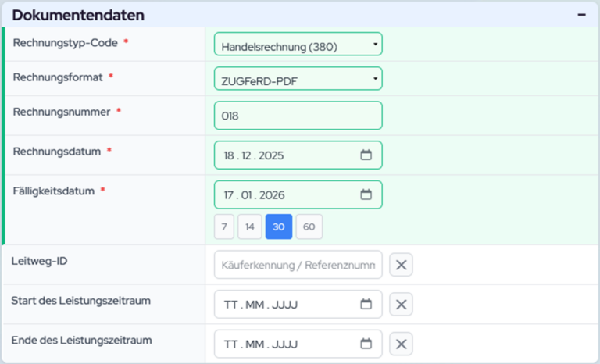Open calendar for Ende des Leistungszeitraum

pos(366,344)
